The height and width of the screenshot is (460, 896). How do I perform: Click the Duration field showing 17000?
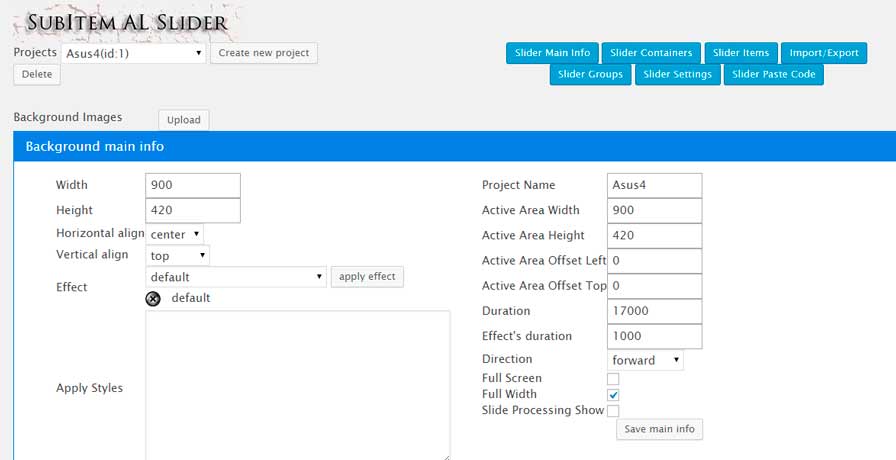655,311
